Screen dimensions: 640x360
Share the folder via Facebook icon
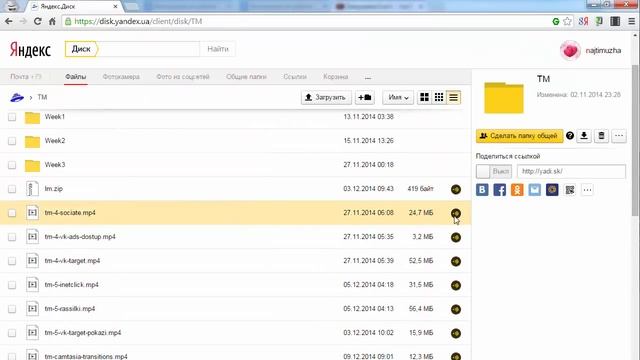pyautogui.click(x=500, y=190)
